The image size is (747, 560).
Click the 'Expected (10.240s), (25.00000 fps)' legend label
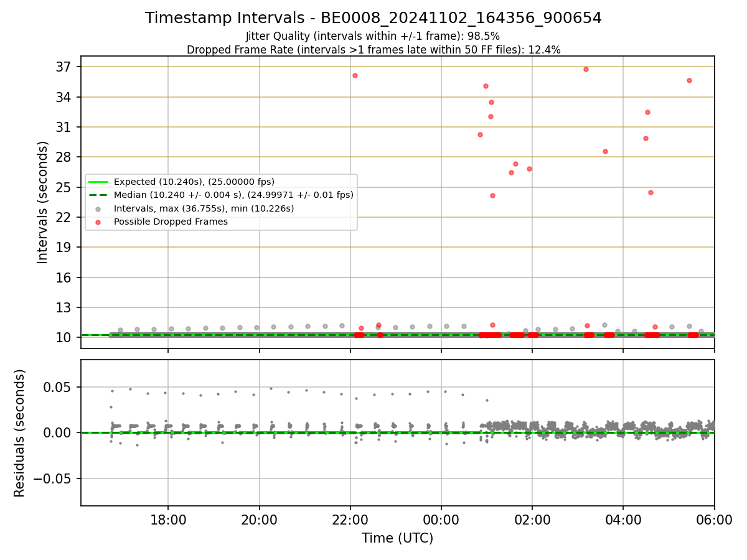click(194, 182)
